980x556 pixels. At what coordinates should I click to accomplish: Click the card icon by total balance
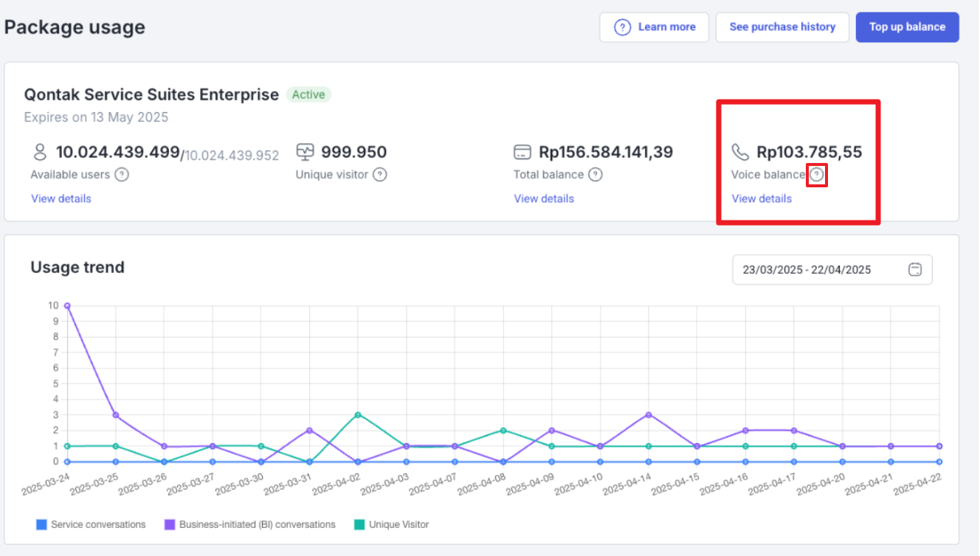[522, 153]
